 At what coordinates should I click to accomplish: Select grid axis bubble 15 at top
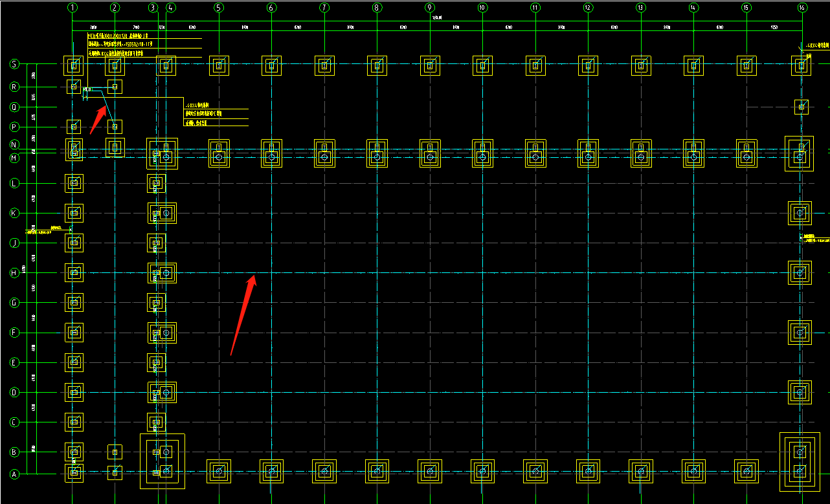pos(746,8)
